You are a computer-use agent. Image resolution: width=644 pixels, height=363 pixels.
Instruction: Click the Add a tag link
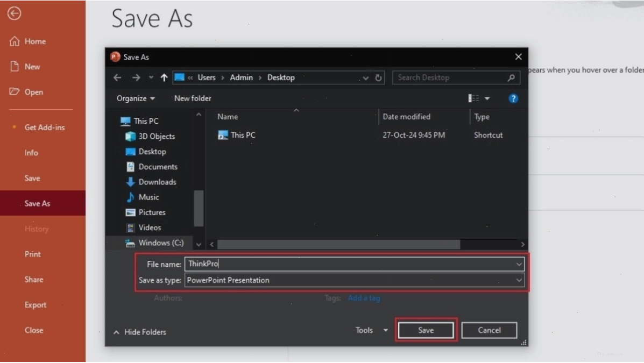click(364, 298)
